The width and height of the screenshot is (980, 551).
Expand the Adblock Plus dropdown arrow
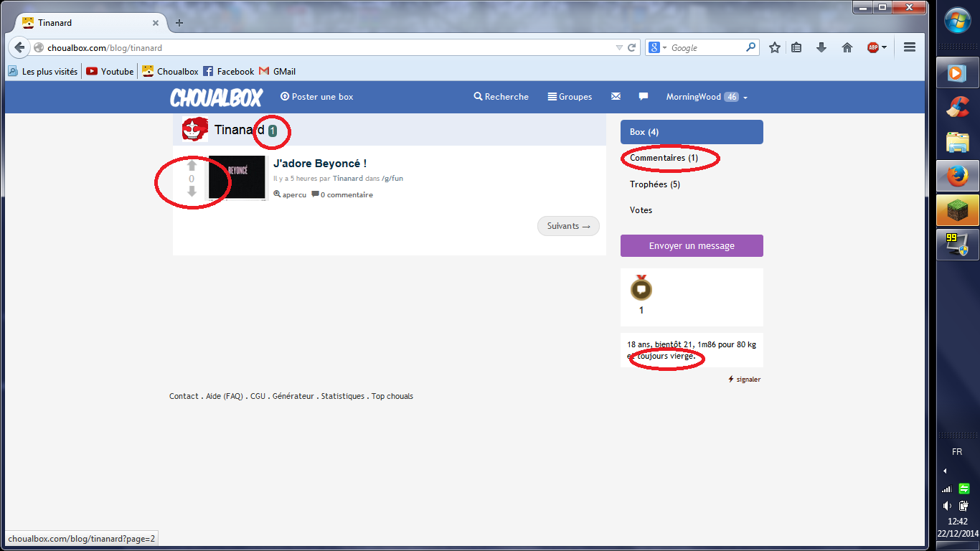click(x=884, y=48)
